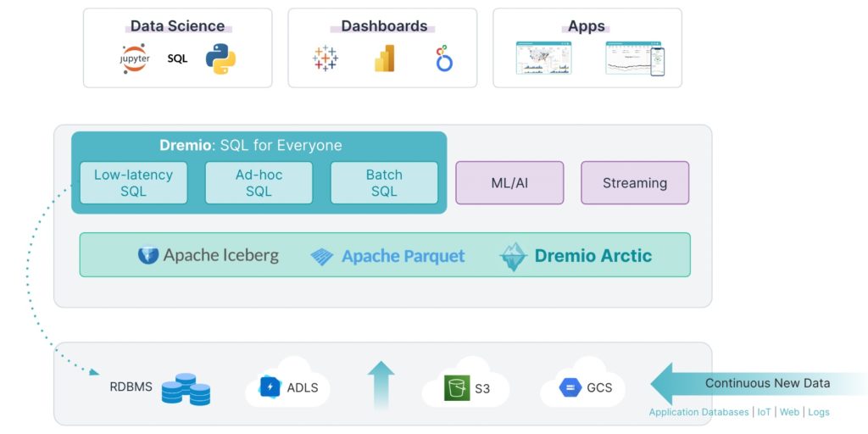Image resolution: width=868 pixels, height=434 pixels.
Task: Click the Apps heading
Action: [x=587, y=26]
